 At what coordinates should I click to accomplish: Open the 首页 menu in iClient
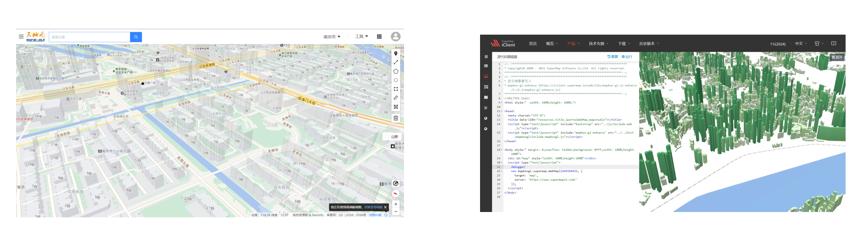coord(533,44)
